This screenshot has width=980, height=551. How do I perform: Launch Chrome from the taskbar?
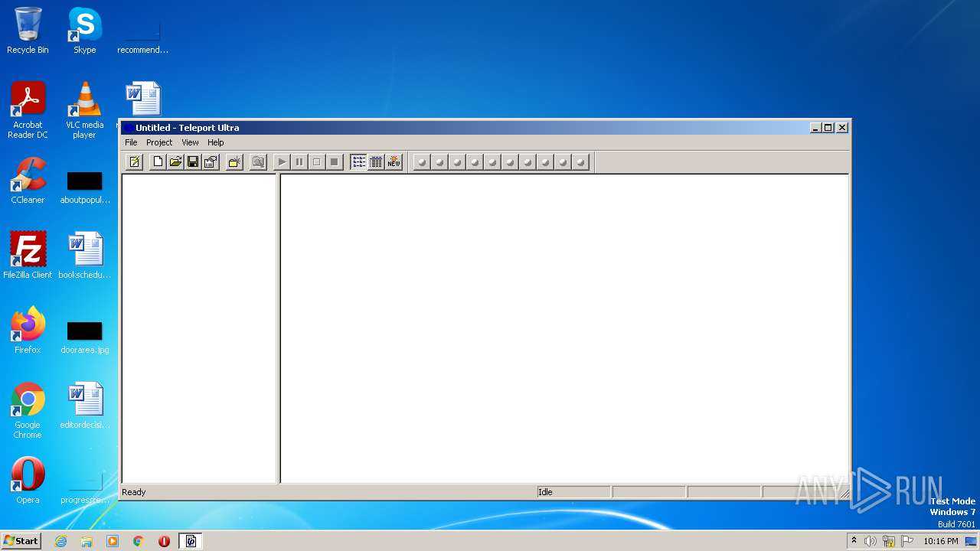click(x=138, y=541)
